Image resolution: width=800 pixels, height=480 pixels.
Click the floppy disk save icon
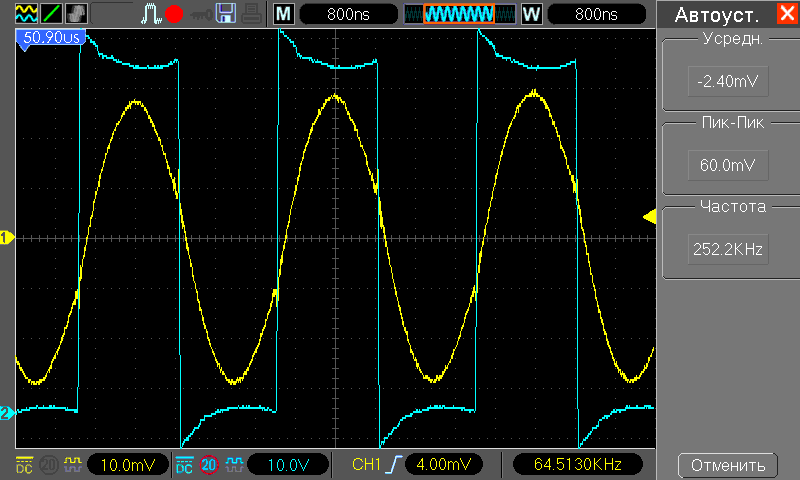[x=226, y=15]
